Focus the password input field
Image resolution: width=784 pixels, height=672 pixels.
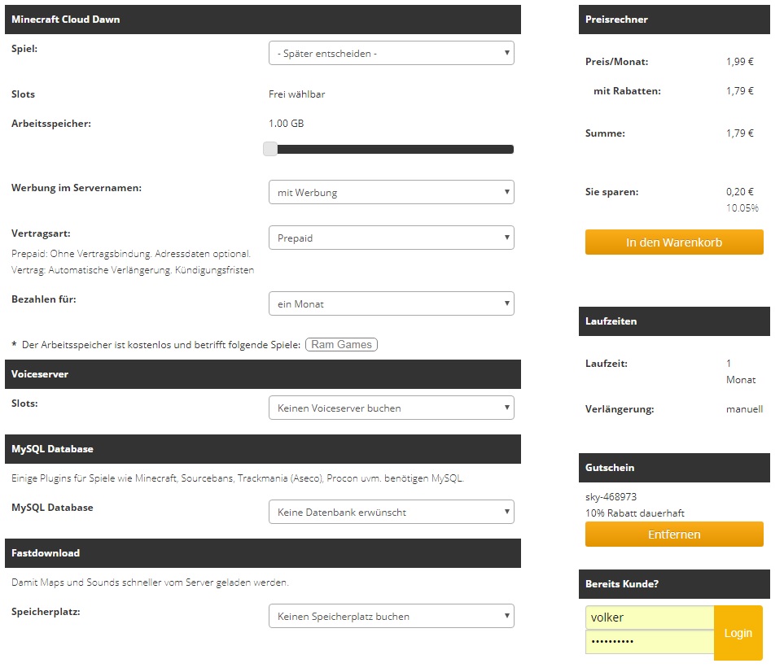pos(650,642)
